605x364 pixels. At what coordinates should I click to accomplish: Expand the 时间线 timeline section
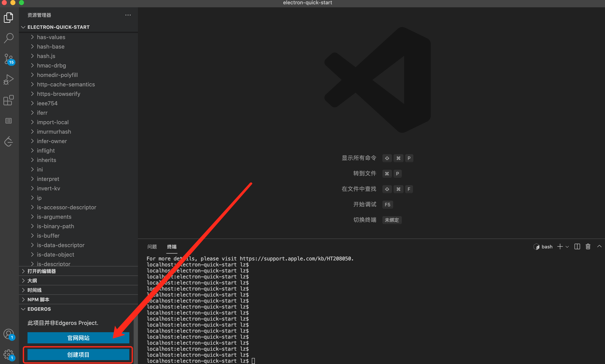tap(78, 290)
